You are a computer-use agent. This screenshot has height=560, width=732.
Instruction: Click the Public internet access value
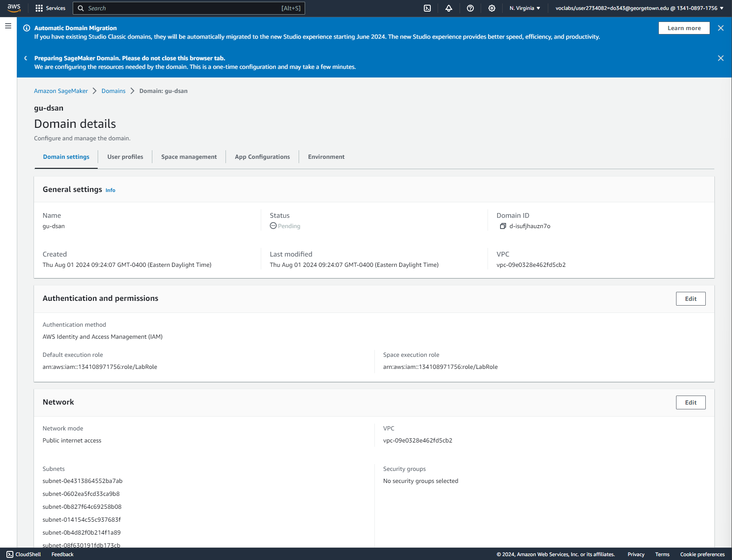click(72, 440)
